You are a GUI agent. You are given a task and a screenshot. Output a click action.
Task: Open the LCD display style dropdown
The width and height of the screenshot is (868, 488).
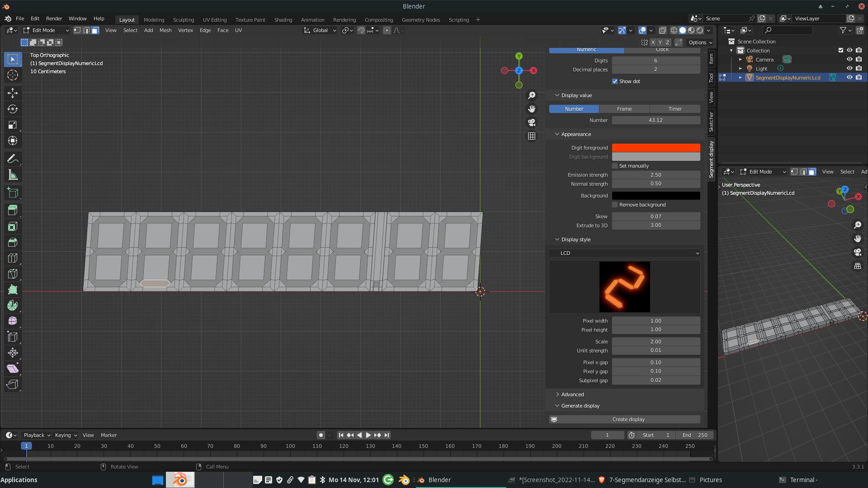pyautogui.click(x=624, y=253)
